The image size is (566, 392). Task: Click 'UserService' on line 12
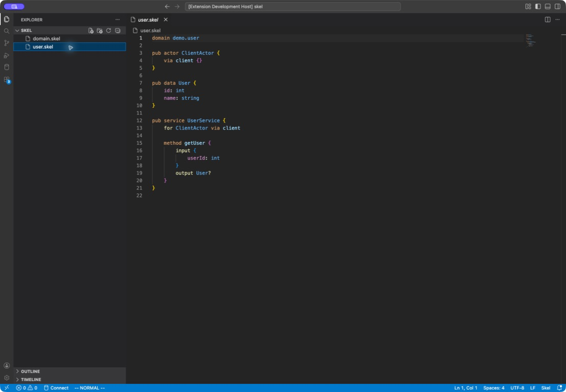pyautogui.click(x=203, y=120)
